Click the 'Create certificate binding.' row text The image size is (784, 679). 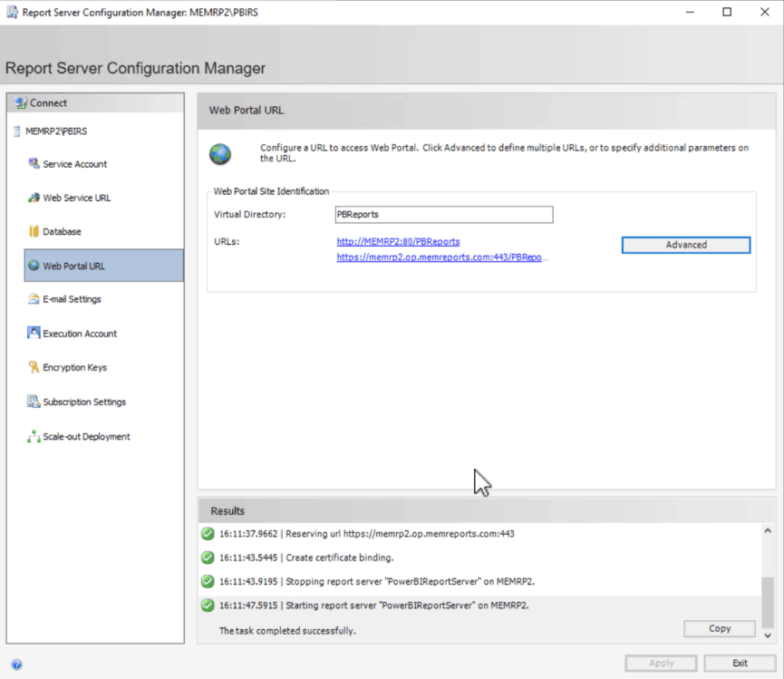(306, 558)
